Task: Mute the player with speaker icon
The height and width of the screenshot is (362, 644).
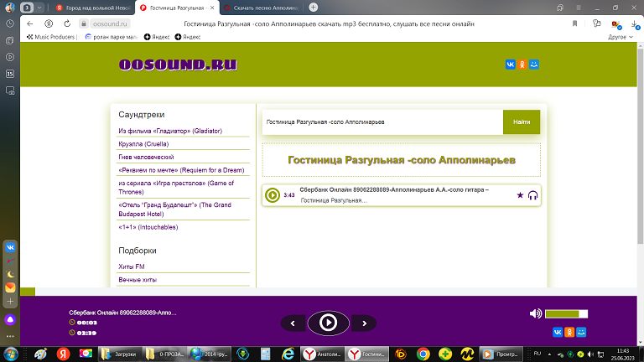Action: pos(536,314)
